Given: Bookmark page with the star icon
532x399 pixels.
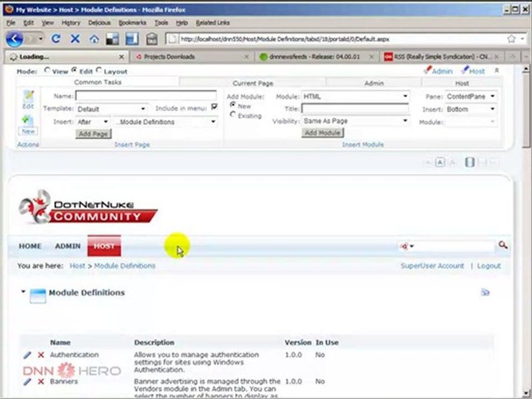Looking at the screenshot, I should [x=511, y=39].
